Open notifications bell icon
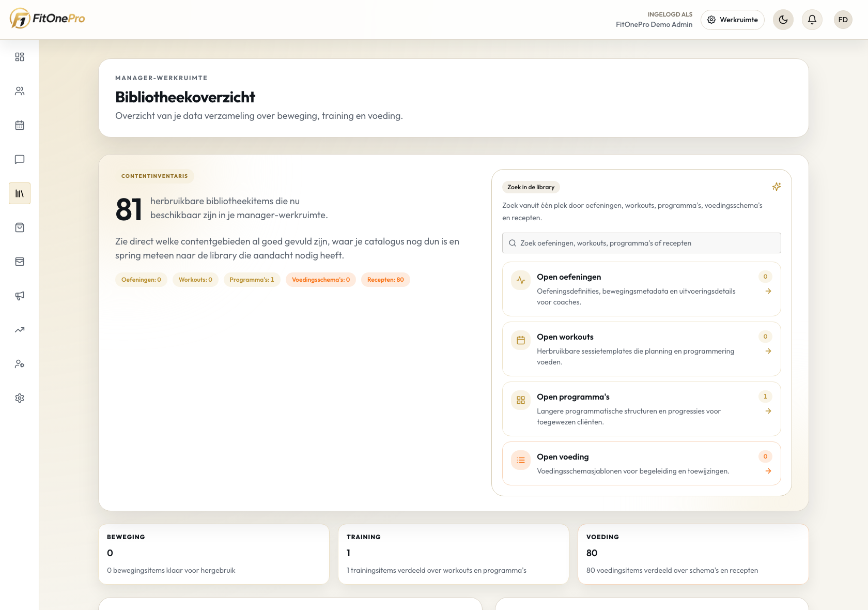Image resolution: width=868 pixels, height=610 pixels. [812, 20]
